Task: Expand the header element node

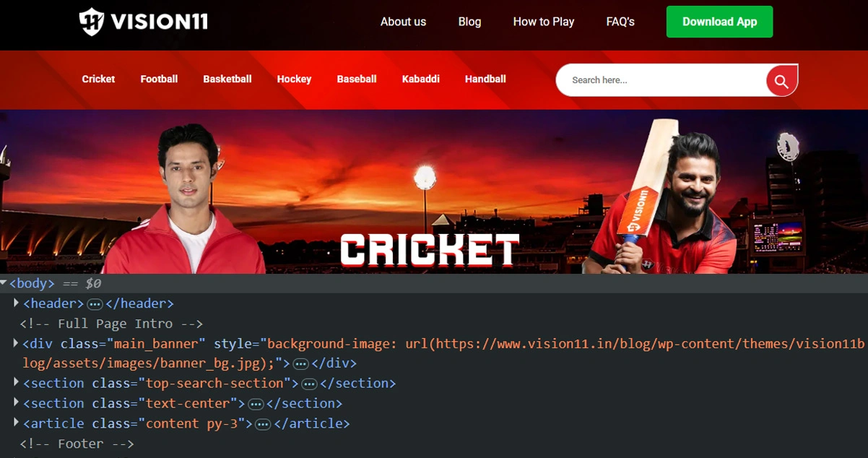Action: click(x=17, y=303)
